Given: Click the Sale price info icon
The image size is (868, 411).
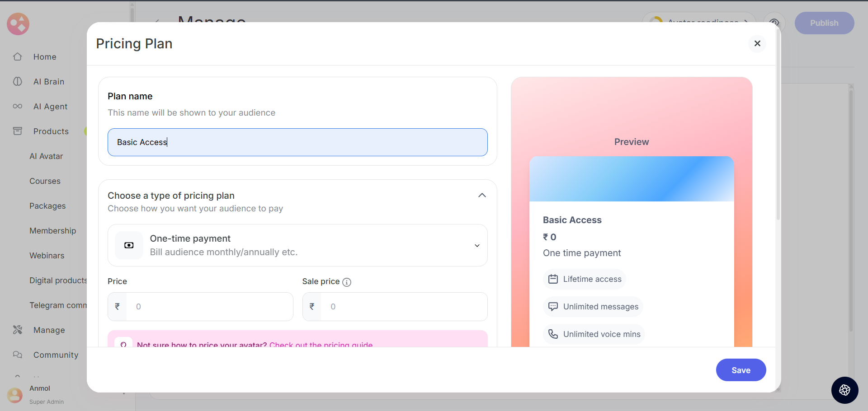Looking at the screenshot, I should 347,282.
